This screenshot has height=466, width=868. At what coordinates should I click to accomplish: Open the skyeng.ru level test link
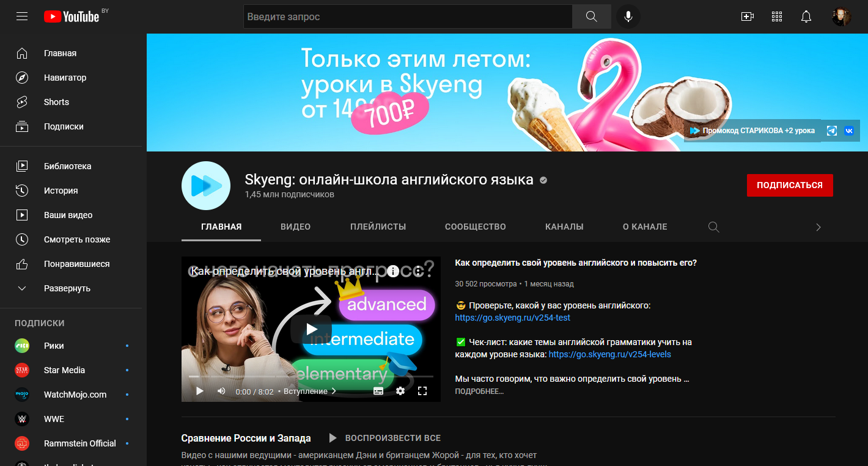[512, 318]
